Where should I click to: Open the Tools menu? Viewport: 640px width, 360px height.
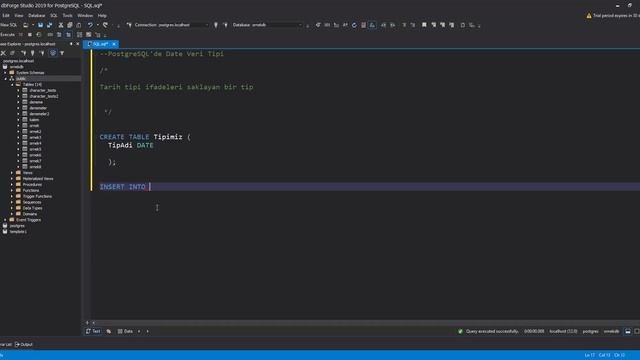pyautogui.click(x=67, y=16)
